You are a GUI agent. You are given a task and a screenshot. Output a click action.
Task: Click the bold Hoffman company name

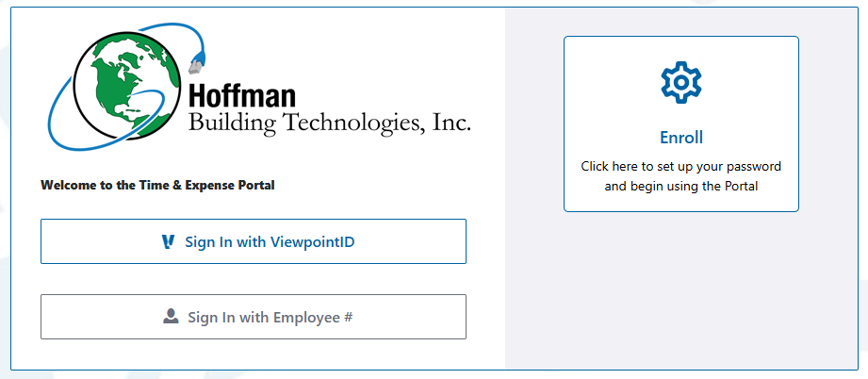pyautogui.click(x=242, y=95)
